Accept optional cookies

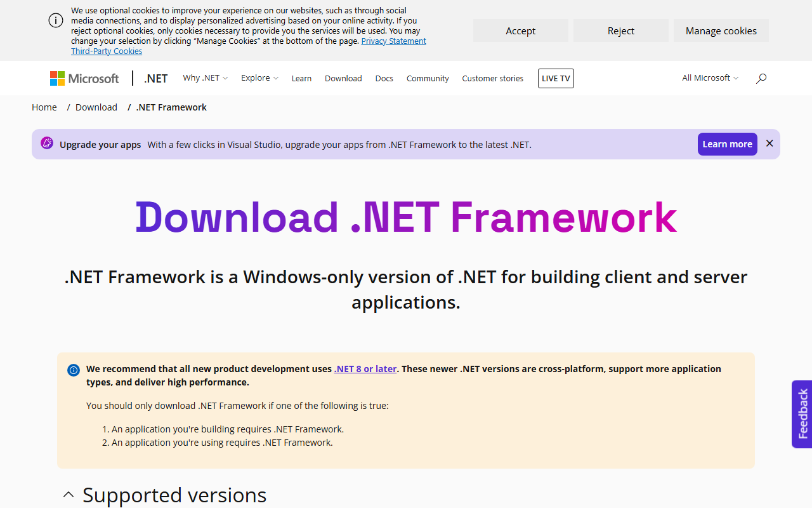(x=521, y=30)
